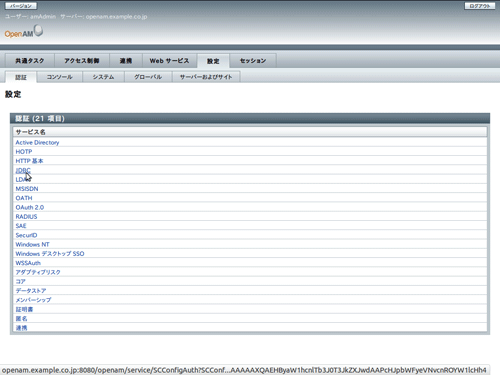The height and width of the screenshot is (375, 500).
Task: Open the Active Directory service link
Action: (x=37, y=142)
